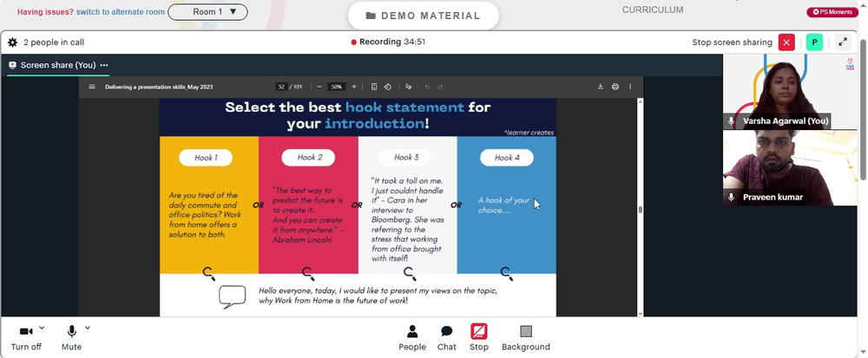The height and width of the screenshot is (358, 868).
Task: Open Screen share tab options menu
Action: click(104, 65)
